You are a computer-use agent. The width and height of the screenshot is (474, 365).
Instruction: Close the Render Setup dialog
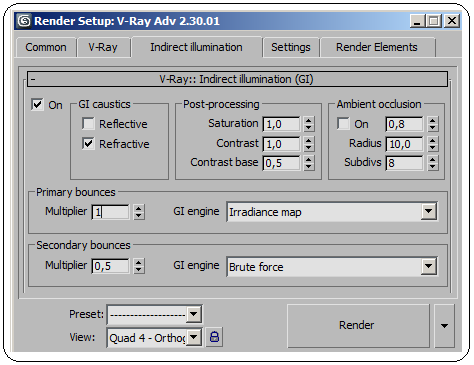pos(452,21)
